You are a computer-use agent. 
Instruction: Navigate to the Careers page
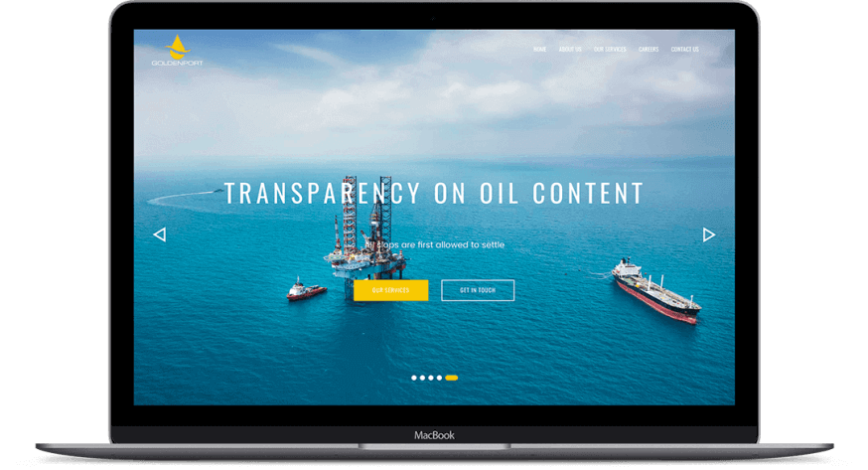649,49
